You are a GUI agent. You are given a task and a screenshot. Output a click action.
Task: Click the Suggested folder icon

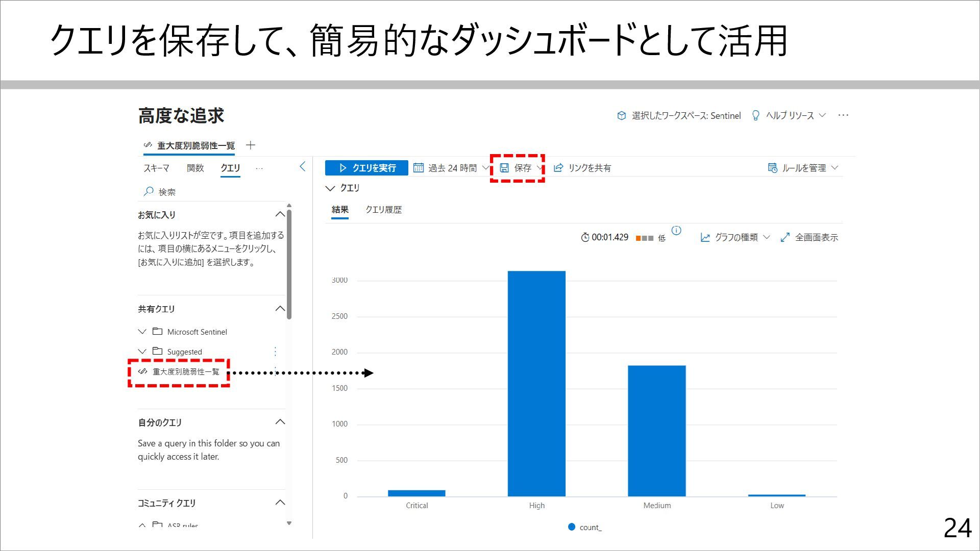[157, 351]
